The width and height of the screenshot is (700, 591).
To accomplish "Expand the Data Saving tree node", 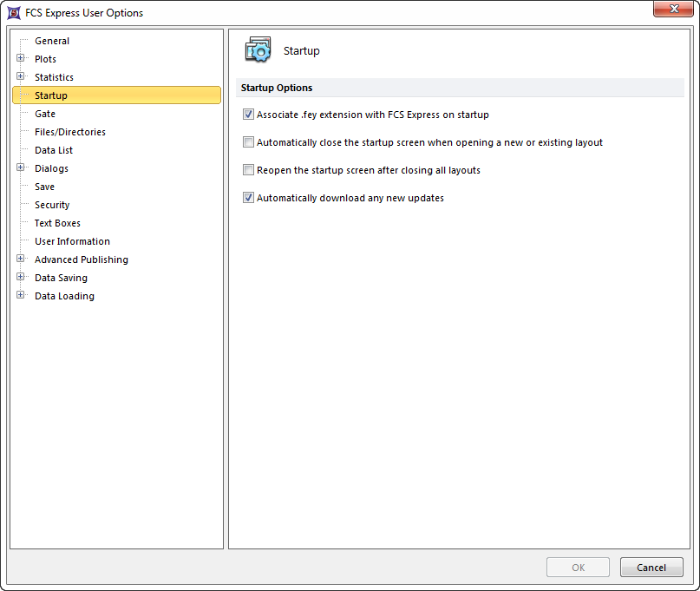I will (21, 277).
